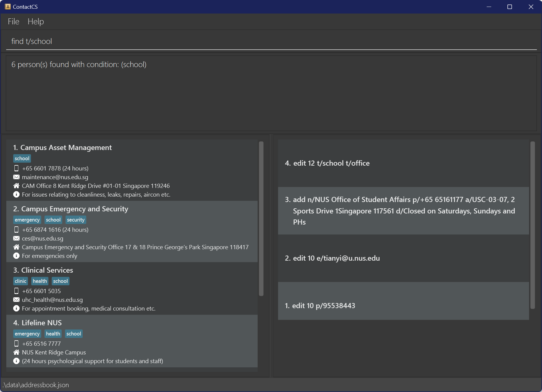Click the info icon for cleanliness issues description

(17, 194)
